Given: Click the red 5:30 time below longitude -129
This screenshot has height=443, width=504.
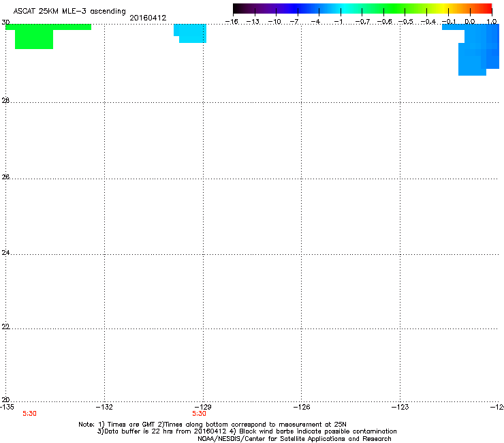Looking at the screenshot, I should click(x=199, y=414).
